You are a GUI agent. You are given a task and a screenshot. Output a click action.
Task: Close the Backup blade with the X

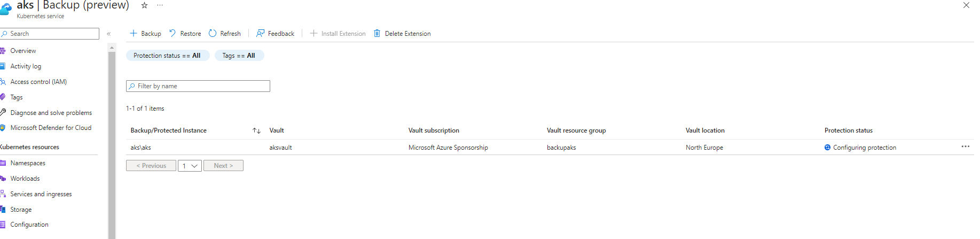[x=966, y=5]
